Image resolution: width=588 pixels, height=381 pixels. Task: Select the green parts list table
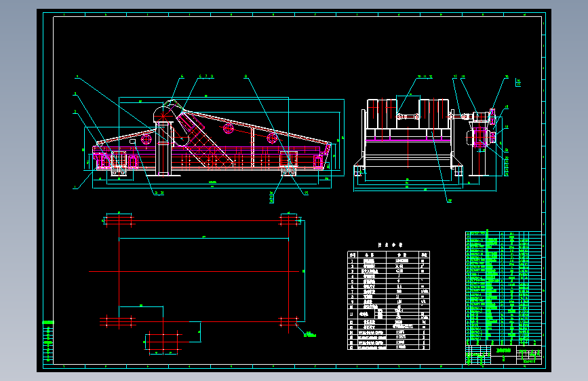[x=503, y=288]
